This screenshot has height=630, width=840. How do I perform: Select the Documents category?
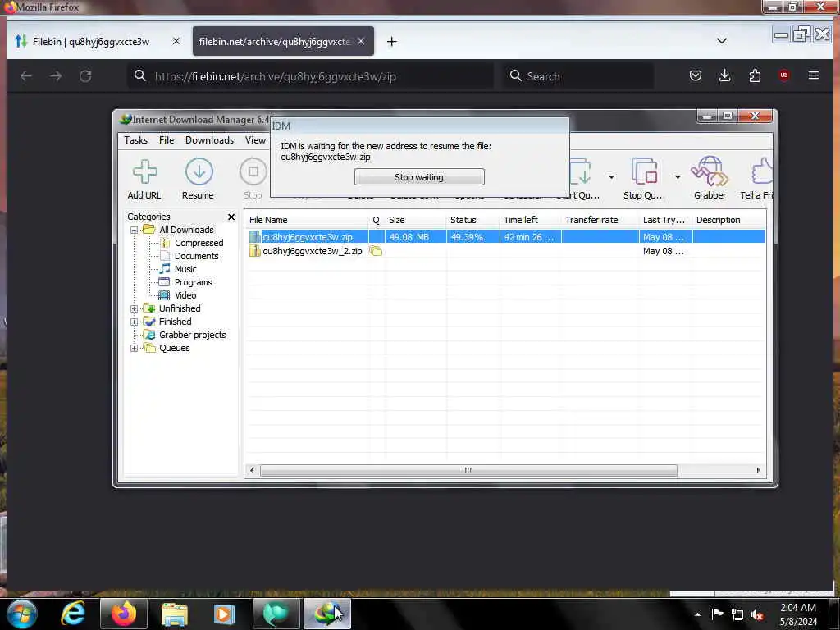point(196,256)
